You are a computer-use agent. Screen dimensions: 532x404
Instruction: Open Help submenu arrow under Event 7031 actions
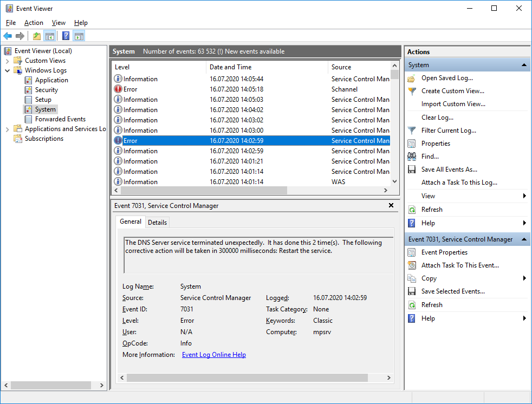(x=524, y=318)
